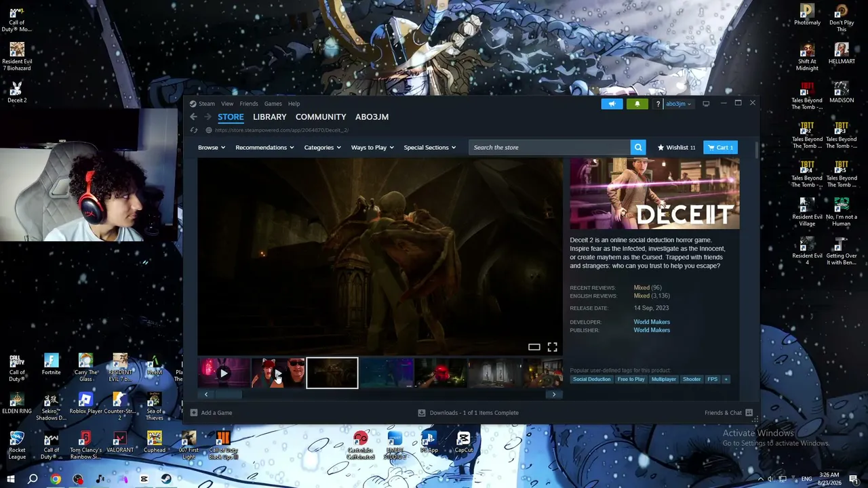This screenshot has height=488, width=868.
Task: Open the View menu
Action: click(227, 104)
